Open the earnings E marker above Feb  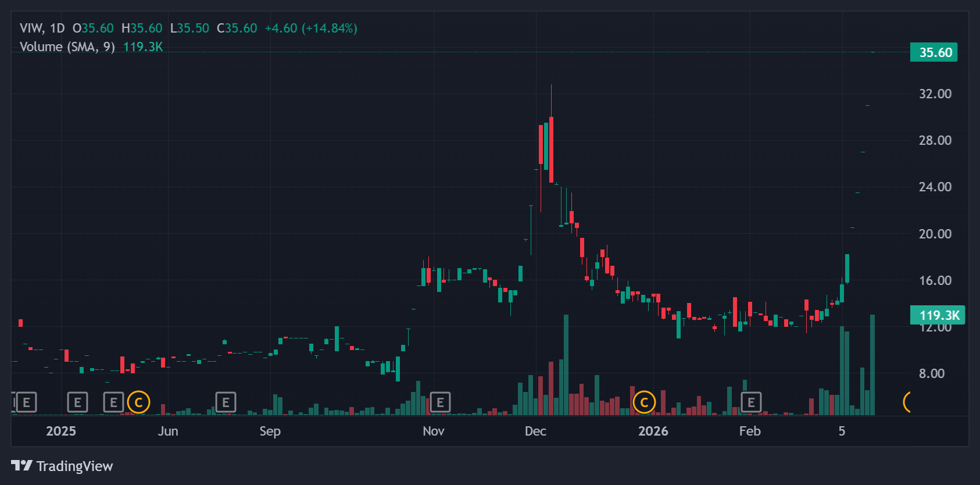click(x=751, y=402)
